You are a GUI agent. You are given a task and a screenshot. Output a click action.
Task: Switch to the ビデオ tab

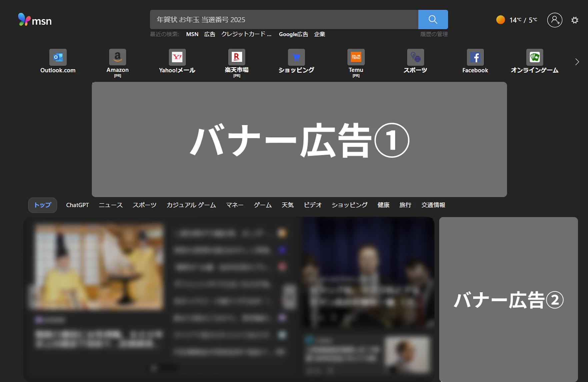(313, 205)
